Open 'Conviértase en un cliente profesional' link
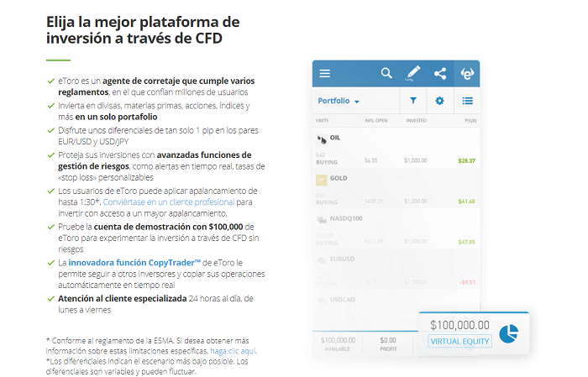Screen dimensions: 588x377 (x=169, y=202)
